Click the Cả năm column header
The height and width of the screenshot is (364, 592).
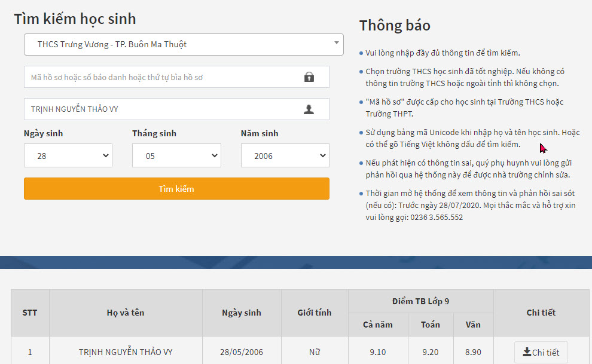pos(378,325)
